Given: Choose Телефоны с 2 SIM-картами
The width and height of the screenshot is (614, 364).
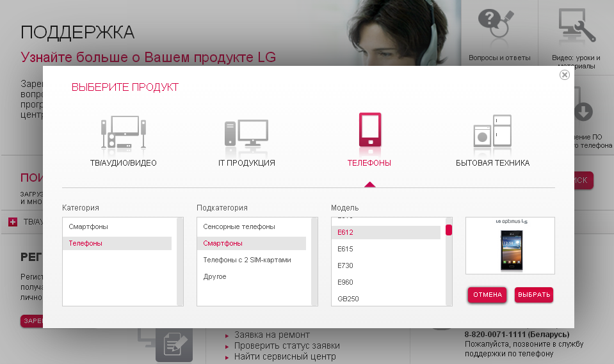Looking at the screenshot, I should pos(252,260).
